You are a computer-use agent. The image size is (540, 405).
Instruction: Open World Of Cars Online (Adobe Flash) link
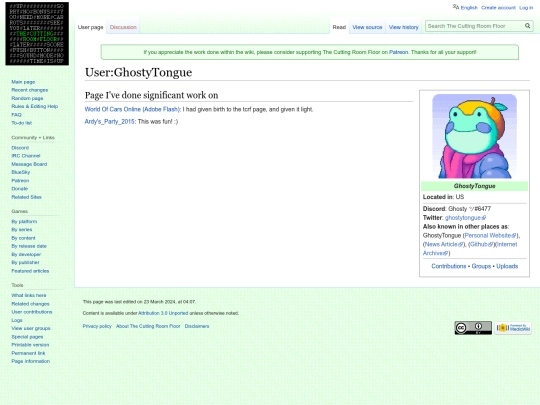click(x=132, y=109)
